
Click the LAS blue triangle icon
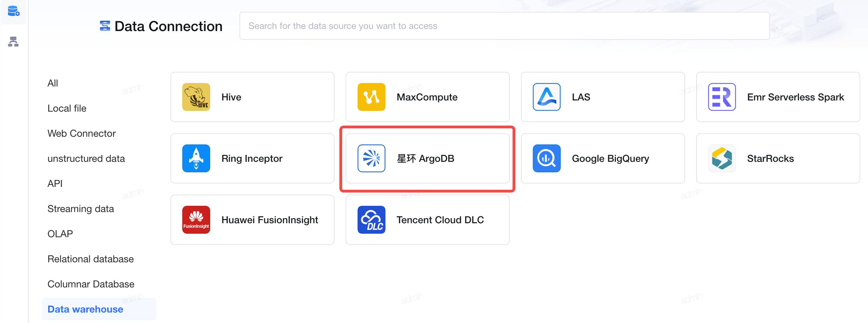click(x=547, y=97)
